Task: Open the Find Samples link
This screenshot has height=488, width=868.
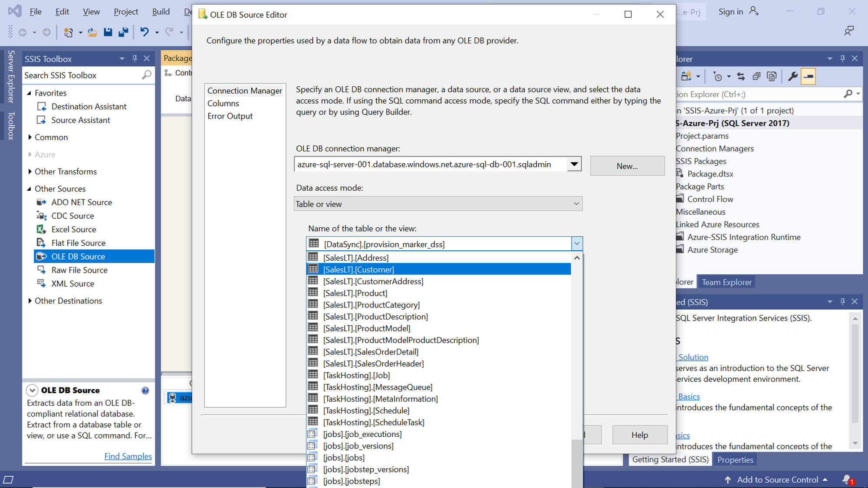Action: 128,456
